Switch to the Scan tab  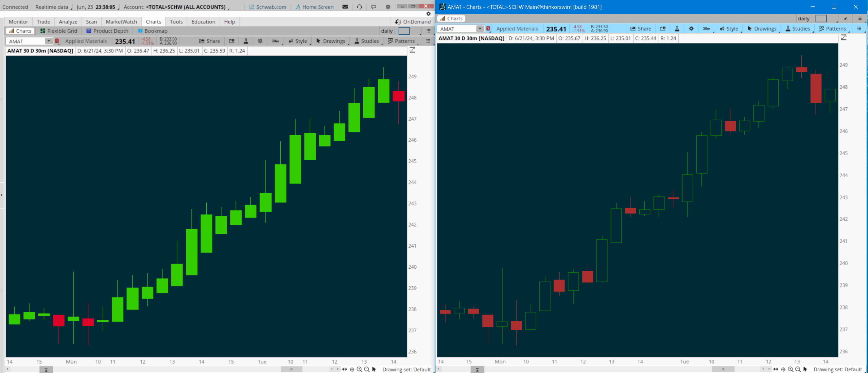91,22
